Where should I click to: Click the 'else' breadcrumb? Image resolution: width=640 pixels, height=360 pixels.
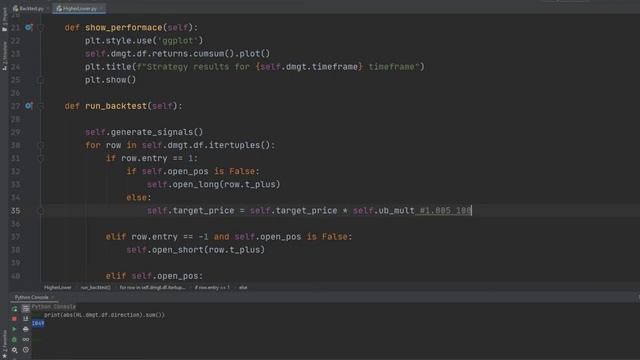pos(243,287)
